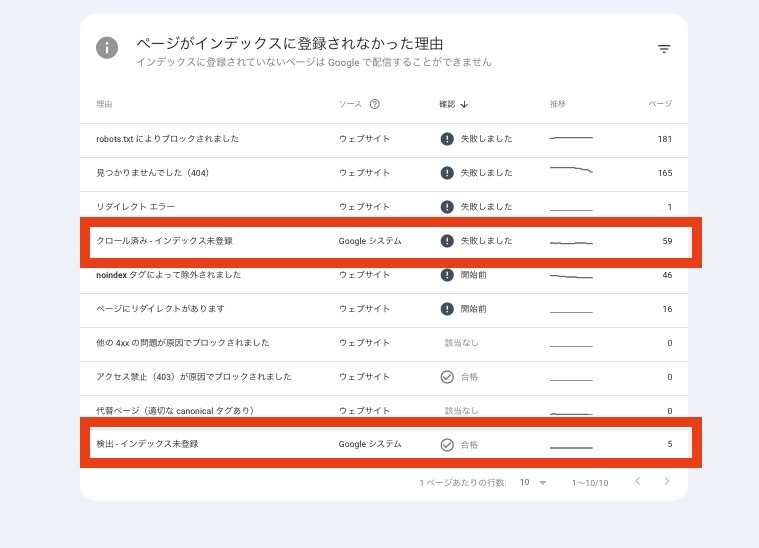Click the 1 ページあたりの行数 label

click(x=463, y=483)
